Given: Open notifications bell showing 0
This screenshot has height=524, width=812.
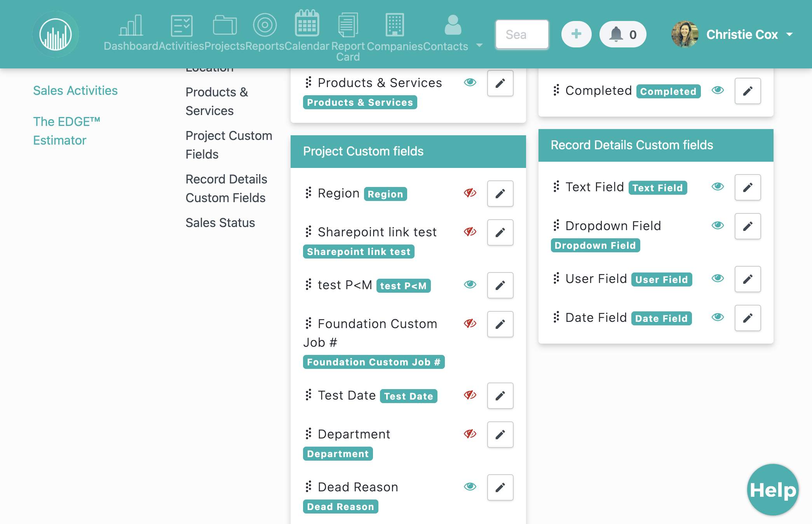Looking at the screenshot, I should tap(623, 34).
